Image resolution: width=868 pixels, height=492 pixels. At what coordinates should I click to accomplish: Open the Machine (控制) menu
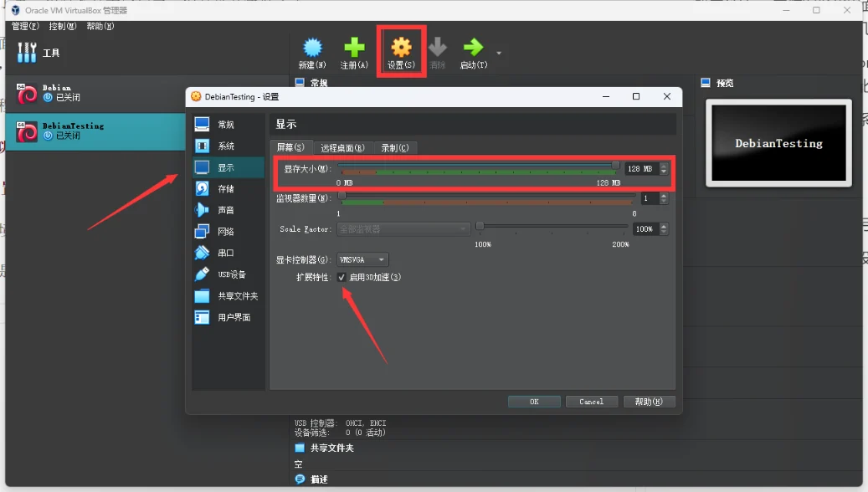pyautogui.click(x=63, y=26)
